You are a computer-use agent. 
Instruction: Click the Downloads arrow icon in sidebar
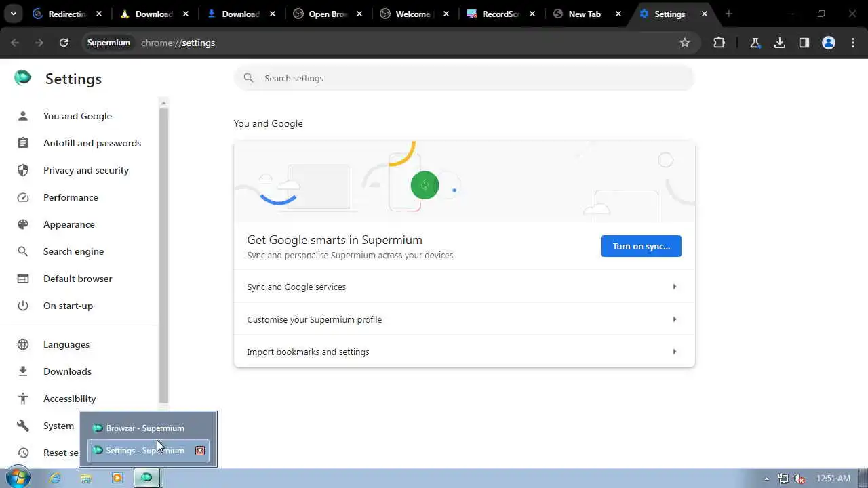pyautogui.click(x=23, y=371)
